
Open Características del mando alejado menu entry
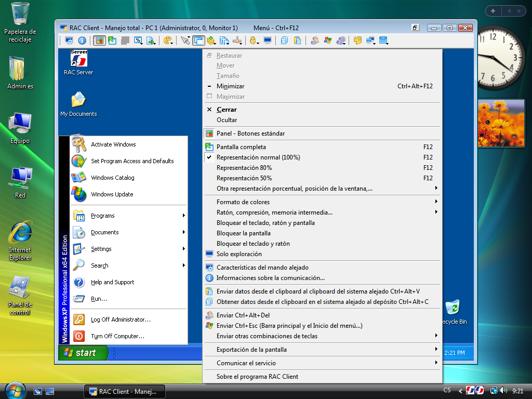(x=322, y=268)
